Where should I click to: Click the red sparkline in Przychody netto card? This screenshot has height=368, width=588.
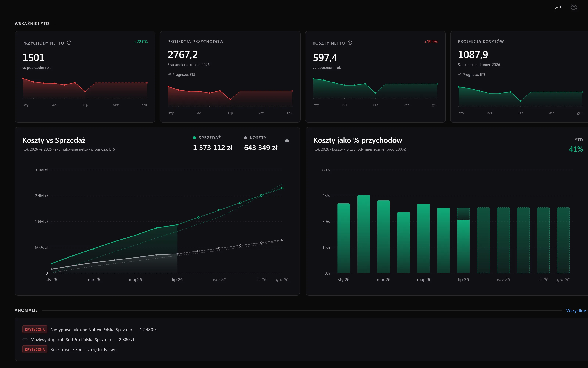tap(85, 88)
